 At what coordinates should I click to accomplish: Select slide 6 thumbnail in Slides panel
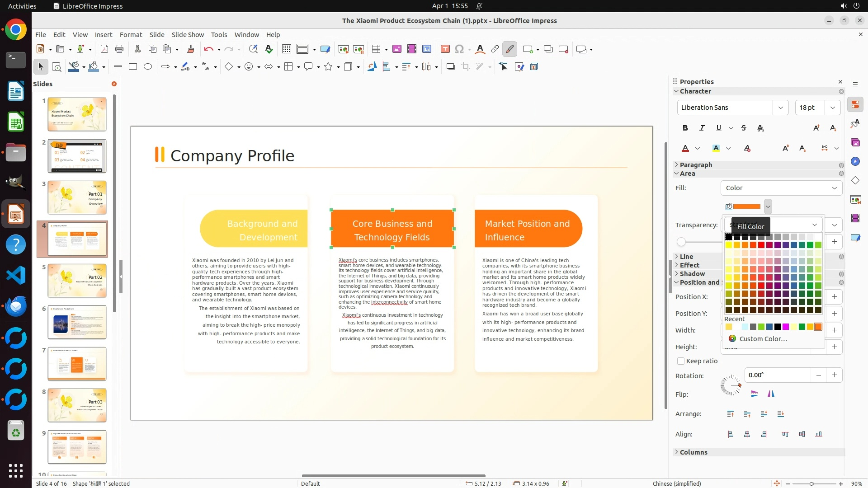pos(77,322)
